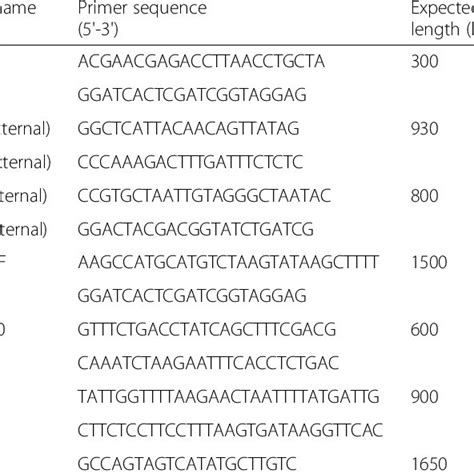This screenshot has height=474, width=474.
Task: Select the expected length value 1500
Action: click(x=429, y=262)
